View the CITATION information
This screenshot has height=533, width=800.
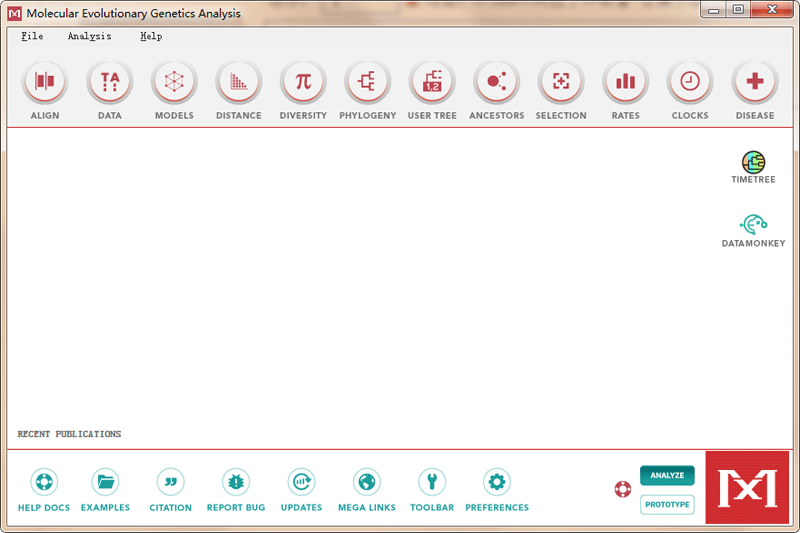coord(170,482)
